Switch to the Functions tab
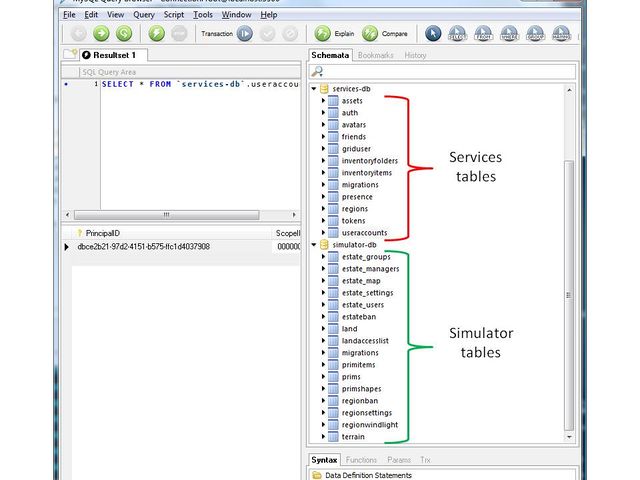This screenshot has width=640, height=480. pyautogui.click(x=361, y=460)
